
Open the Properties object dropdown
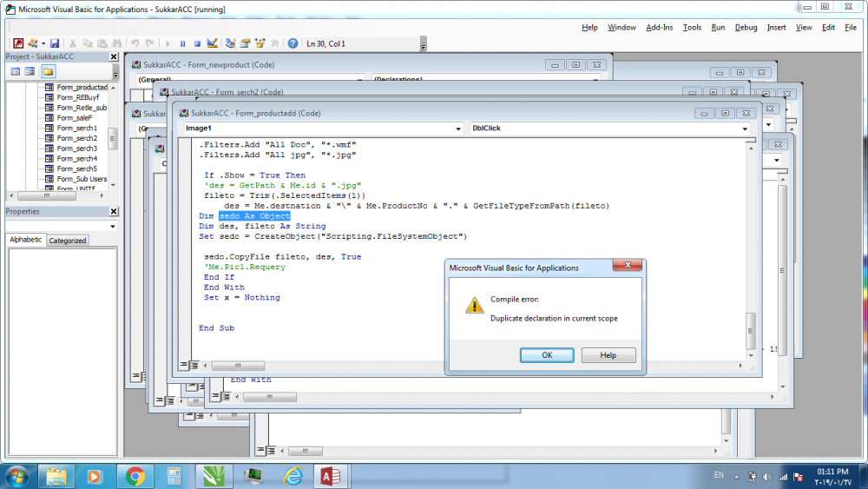pyautogui.click(x=112, y=227)
